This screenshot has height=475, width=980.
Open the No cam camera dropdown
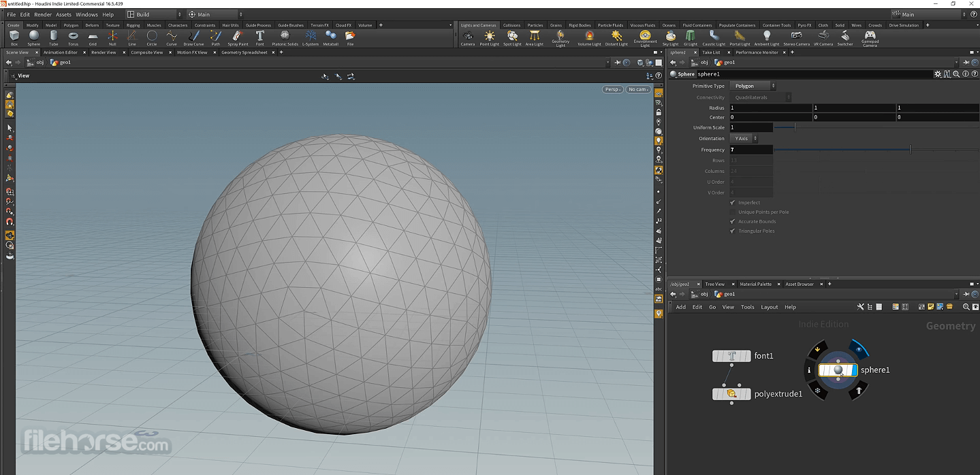pos(639,89)
